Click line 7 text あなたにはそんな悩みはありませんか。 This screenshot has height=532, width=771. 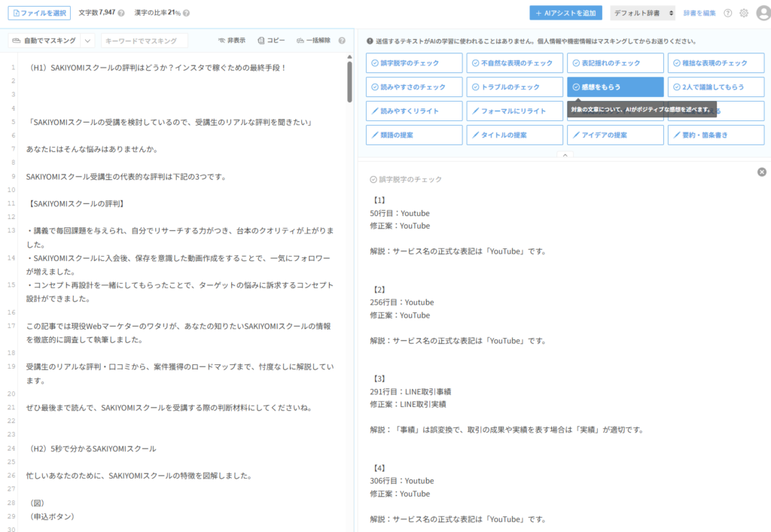93,149
